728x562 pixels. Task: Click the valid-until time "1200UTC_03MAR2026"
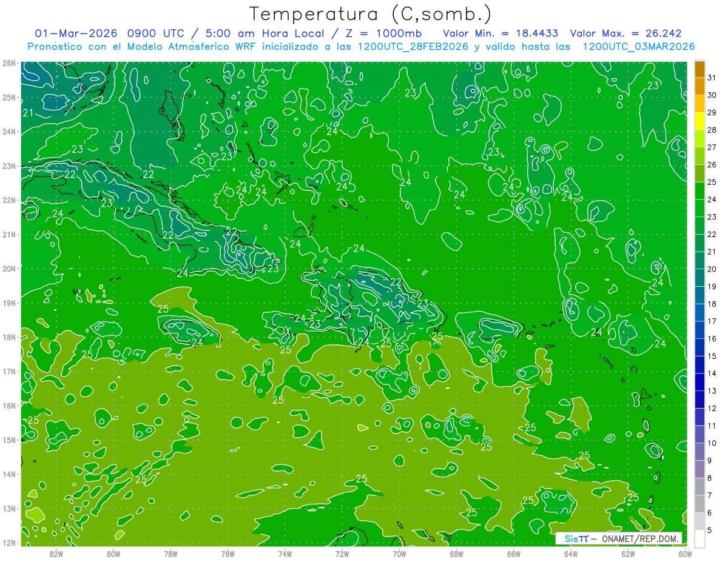(x=638, y=47)
